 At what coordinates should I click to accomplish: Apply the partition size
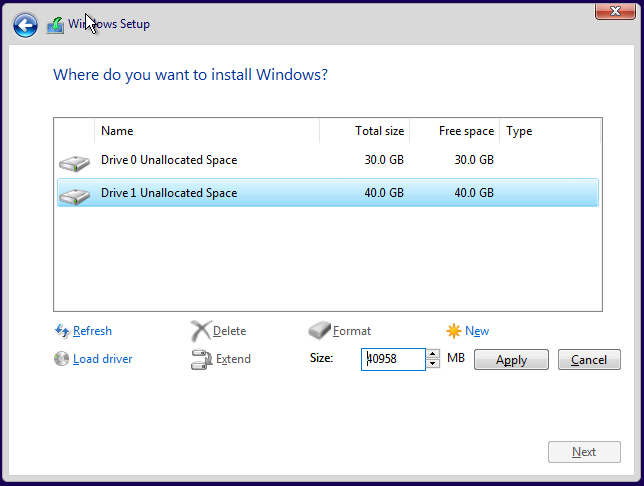(x=511, y=359)
